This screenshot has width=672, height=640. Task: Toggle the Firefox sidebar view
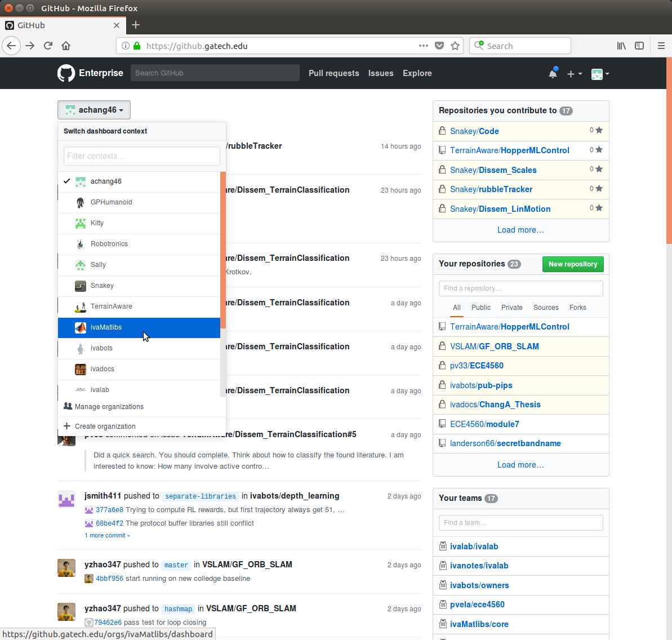[x=639, y=46]
